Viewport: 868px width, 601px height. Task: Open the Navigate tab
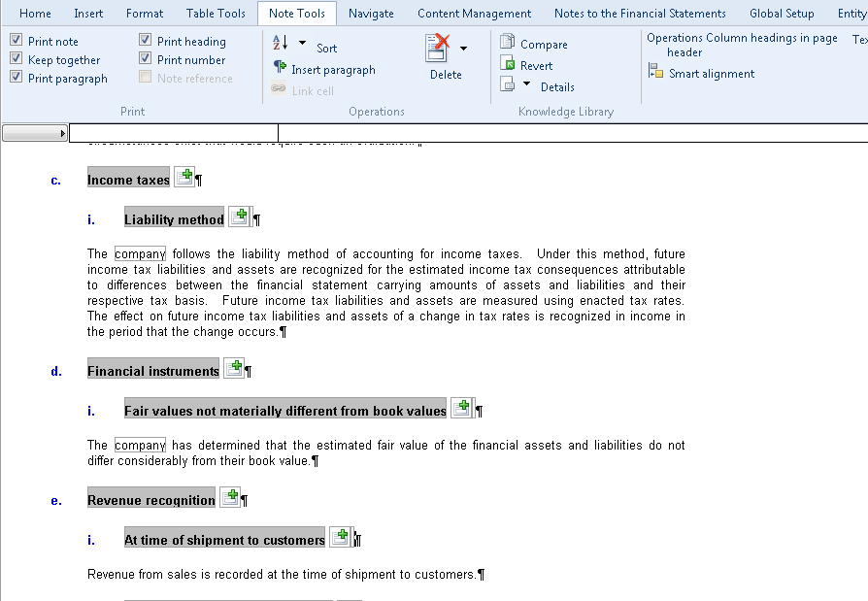point(371,14)
